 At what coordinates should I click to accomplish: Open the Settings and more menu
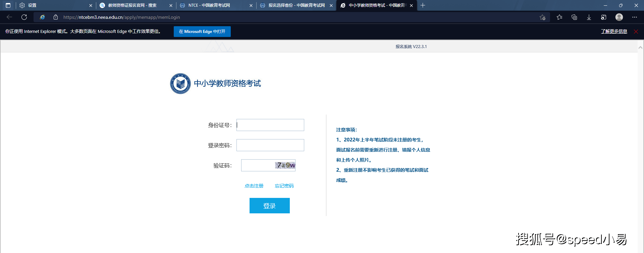(634, 17)
